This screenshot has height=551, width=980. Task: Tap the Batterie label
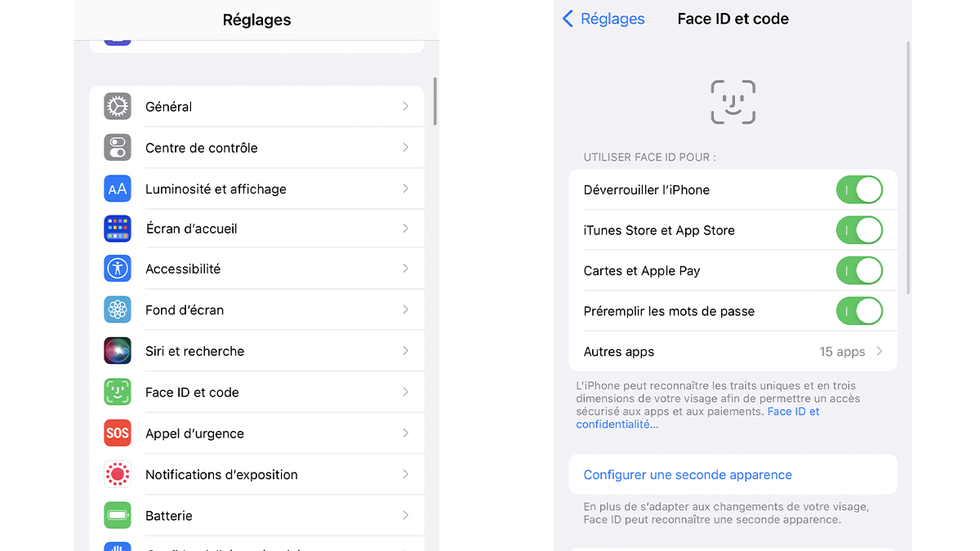point(169,516)
